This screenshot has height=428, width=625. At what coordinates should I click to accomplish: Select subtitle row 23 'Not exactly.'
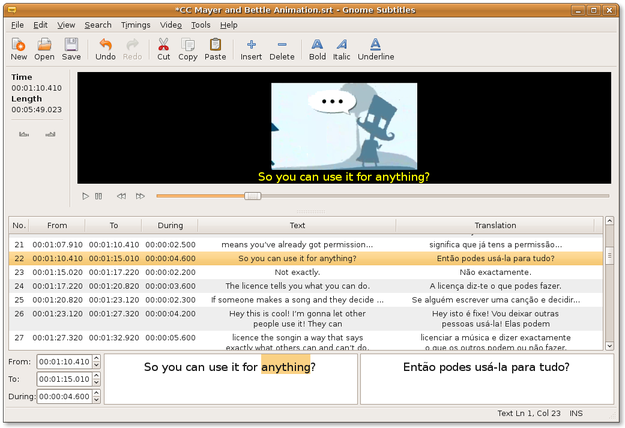click(306, 272)
